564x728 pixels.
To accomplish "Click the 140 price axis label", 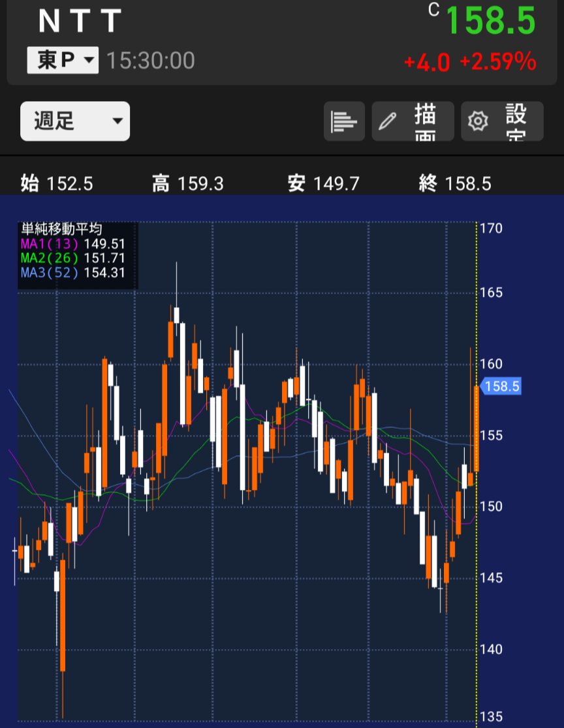I will coord(491,649).
